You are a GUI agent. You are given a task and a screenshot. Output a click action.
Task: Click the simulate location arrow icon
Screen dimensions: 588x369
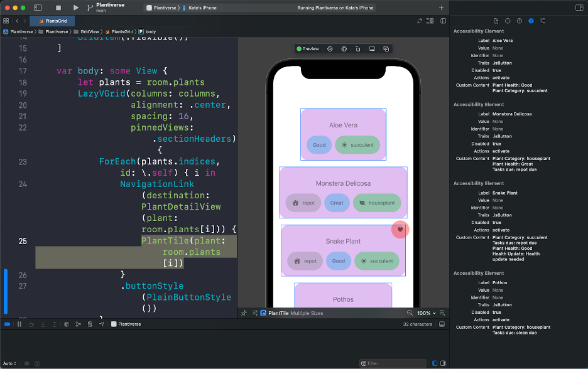click(101, 324)
